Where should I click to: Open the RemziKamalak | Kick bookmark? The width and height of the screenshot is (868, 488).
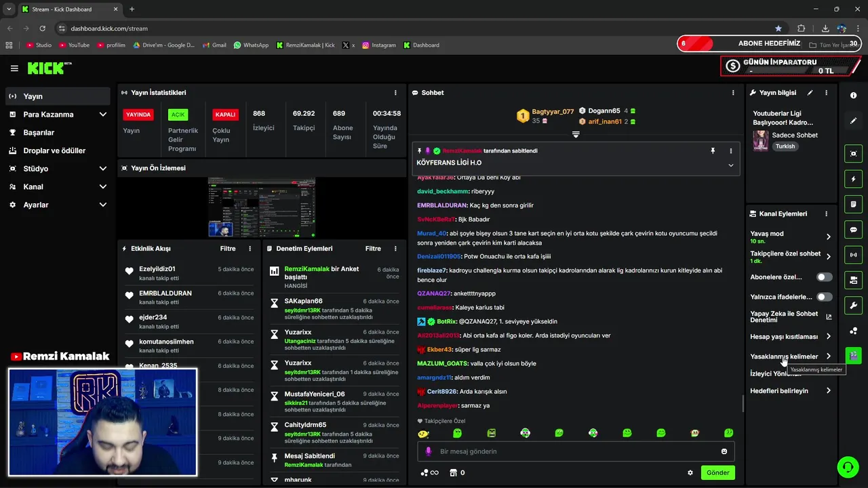coord(306,45)
